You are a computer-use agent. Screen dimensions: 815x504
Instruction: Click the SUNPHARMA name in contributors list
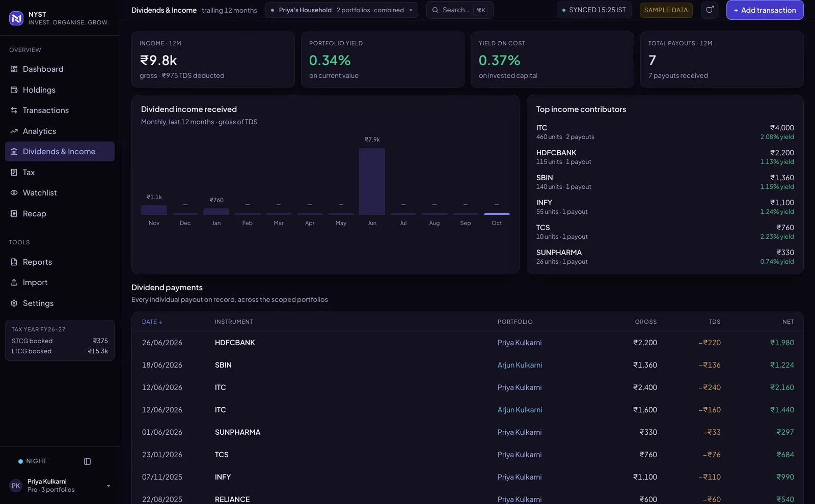[x=559, y=253]
